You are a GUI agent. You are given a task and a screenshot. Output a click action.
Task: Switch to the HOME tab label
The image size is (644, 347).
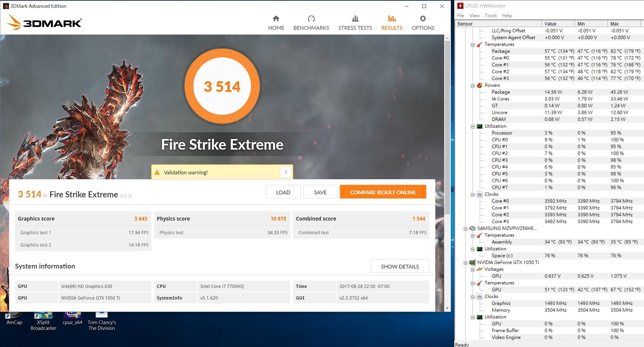click(276, 28)
